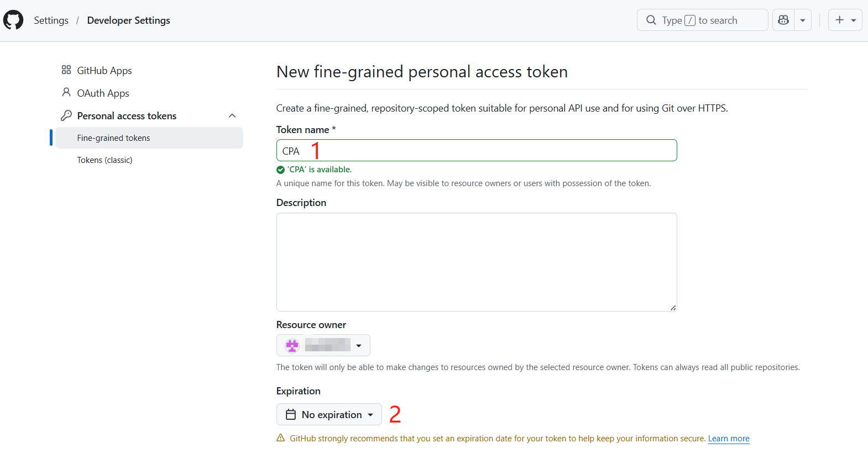Open the Learn more link

[729, 439]
